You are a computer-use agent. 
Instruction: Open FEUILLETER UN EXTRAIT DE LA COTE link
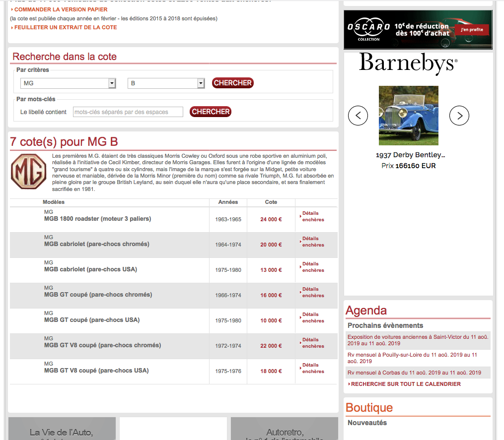65,28
